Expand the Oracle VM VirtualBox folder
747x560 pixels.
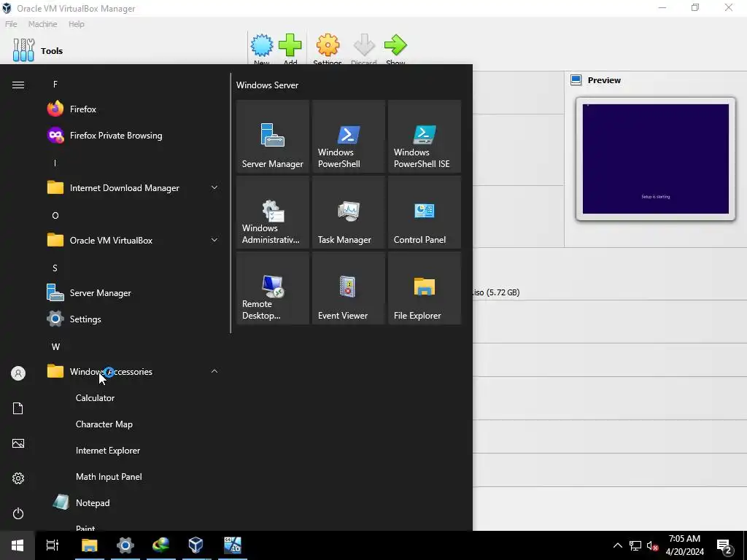click(214, 240)
